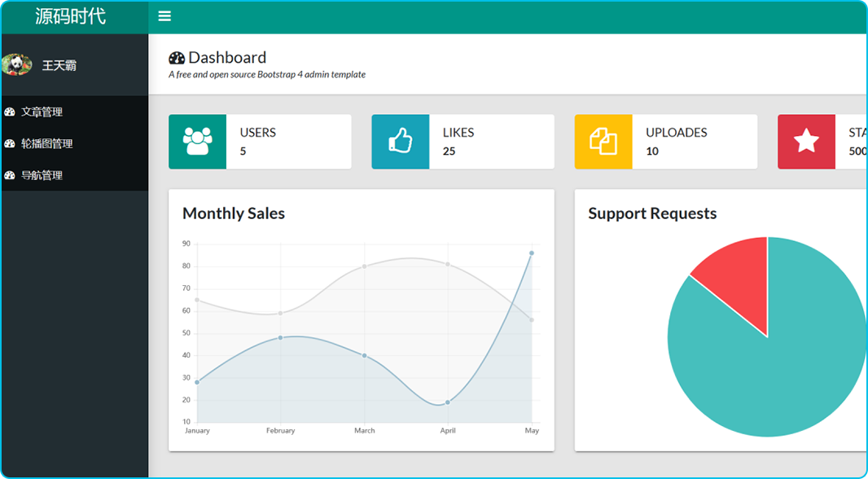Screen dimensions: 868x479
Task: Click the yellow uploads files icon
Action: point(603,142)
